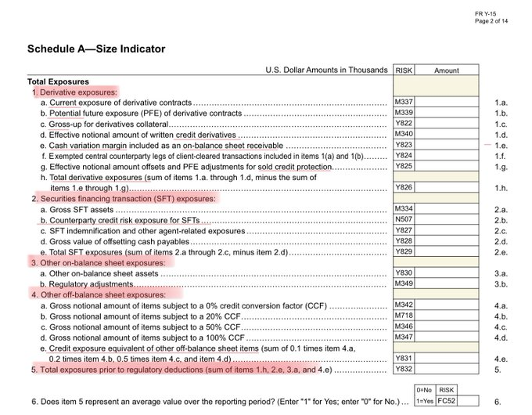Click the 'Schedule A—Size Indicator' heading
The image size is (532, 415).
pos(96,49)
